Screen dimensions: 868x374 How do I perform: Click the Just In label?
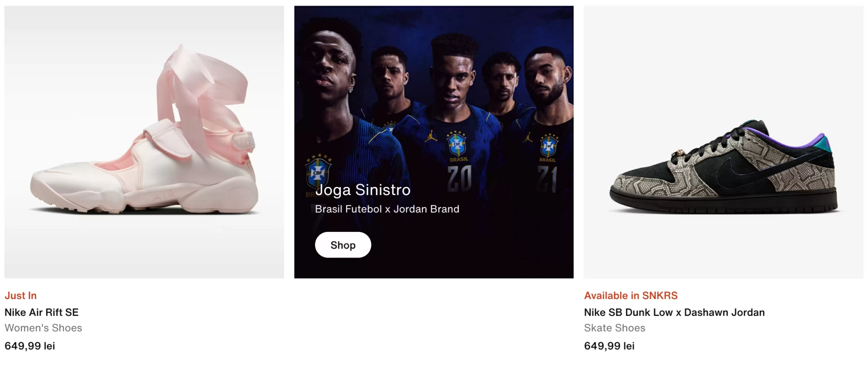pyautogui.click(x=21, y=295)
